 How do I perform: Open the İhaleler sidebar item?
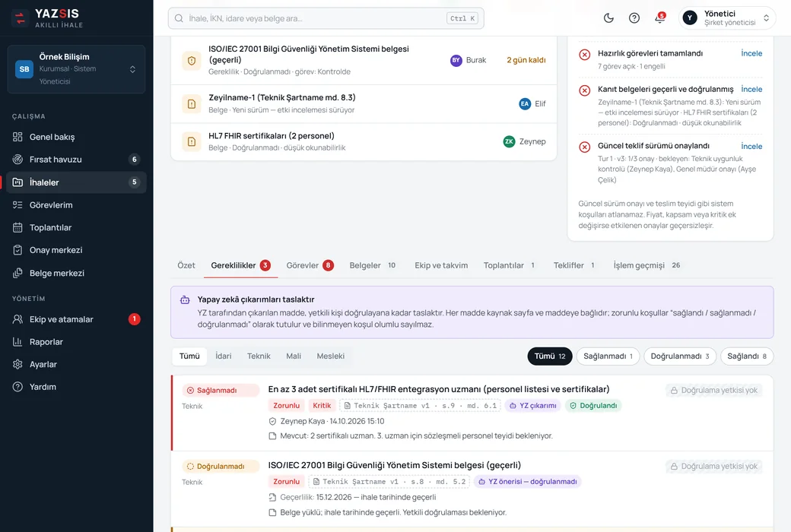click(75, 182)
